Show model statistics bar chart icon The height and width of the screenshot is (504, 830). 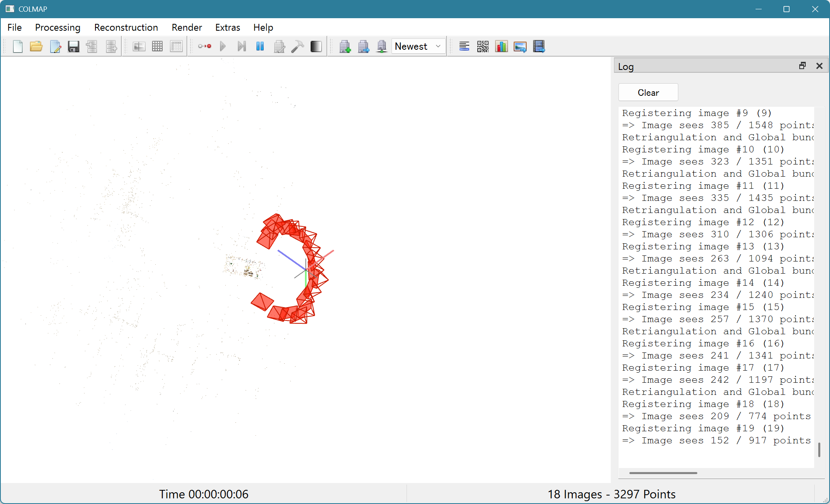[x=501, y=46]
